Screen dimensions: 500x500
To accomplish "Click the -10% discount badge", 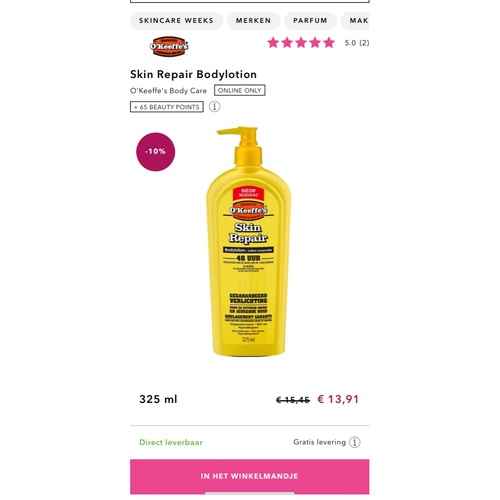I will [x=156, y=152].
